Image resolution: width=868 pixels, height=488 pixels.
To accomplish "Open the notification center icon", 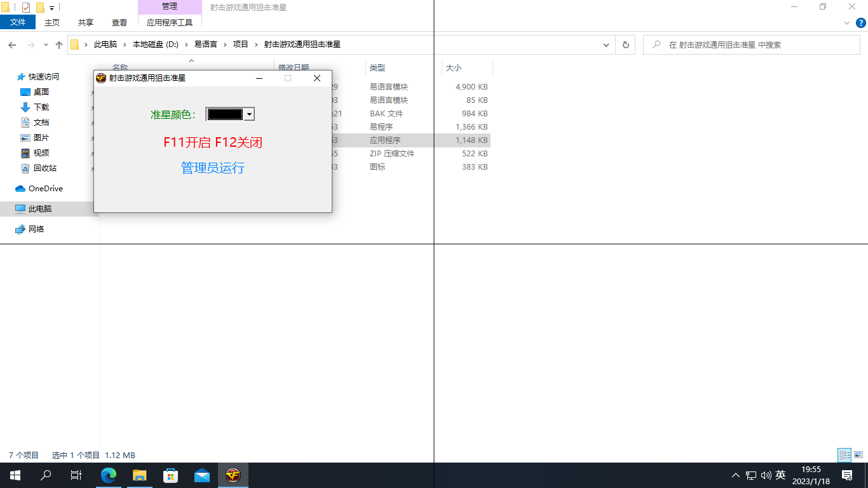I will 846,475.
